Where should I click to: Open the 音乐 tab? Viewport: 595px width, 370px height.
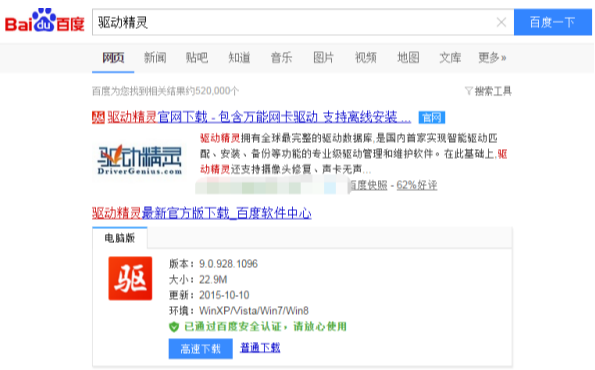[x=281, y=58]
